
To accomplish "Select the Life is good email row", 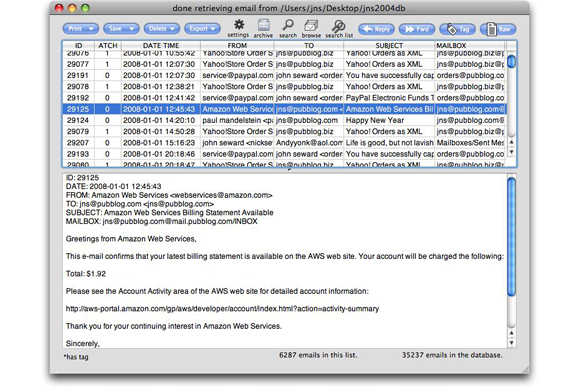I will [x=284, y=143].
